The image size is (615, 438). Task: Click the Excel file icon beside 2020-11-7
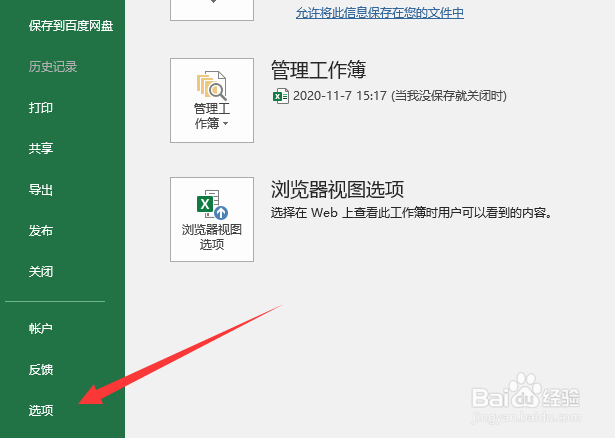[281, 96]
